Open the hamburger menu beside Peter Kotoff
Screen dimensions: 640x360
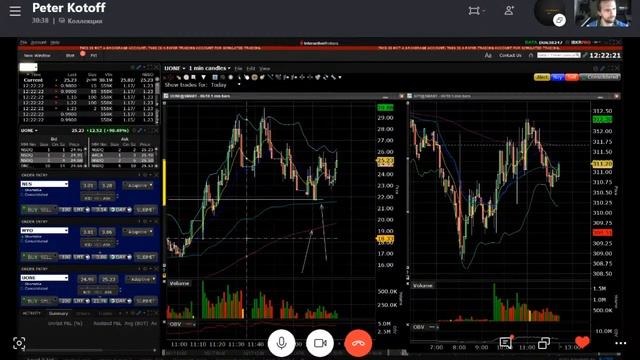[15, 11]
